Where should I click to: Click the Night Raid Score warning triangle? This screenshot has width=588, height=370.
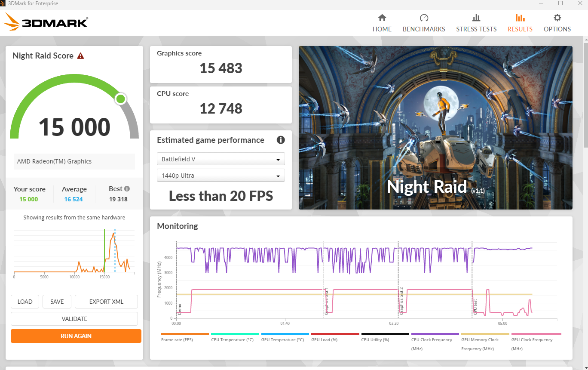(x=80, y=55)
